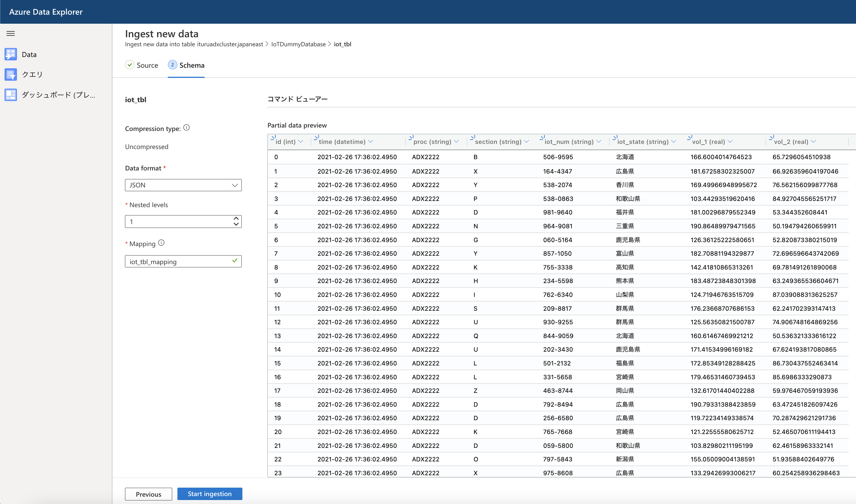Click IoTDummyDatabase in the breadcrumb
856x504 pixels.
pyautogui.click(x=298, y=44)
